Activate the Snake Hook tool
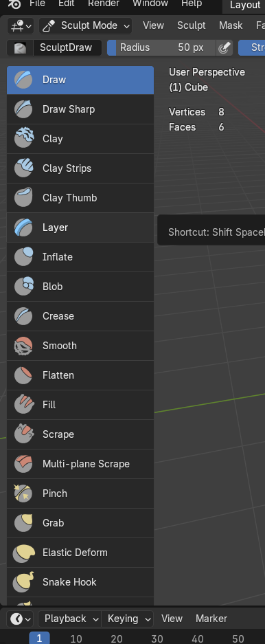The width and height of the screenshot is (265, 644). tap(80, 582)
